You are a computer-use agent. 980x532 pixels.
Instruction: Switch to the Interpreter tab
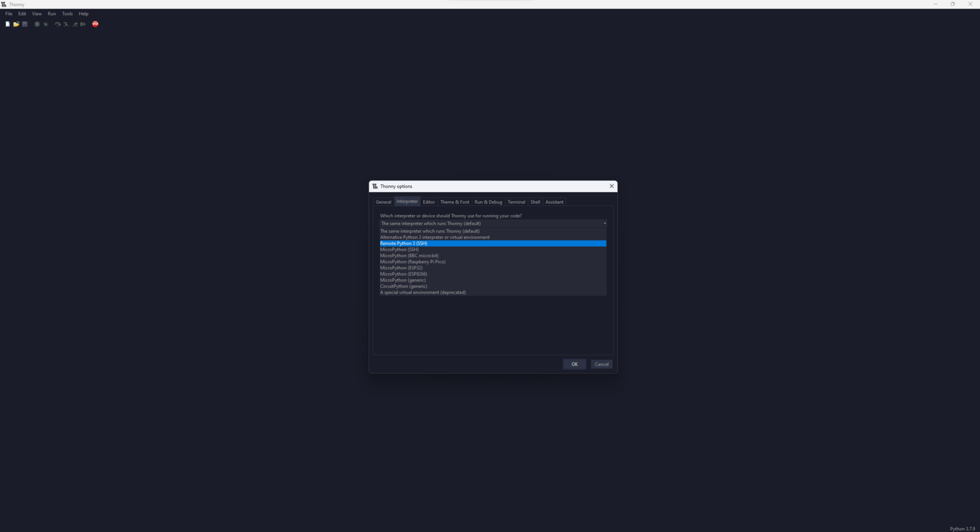coord(407,201)
